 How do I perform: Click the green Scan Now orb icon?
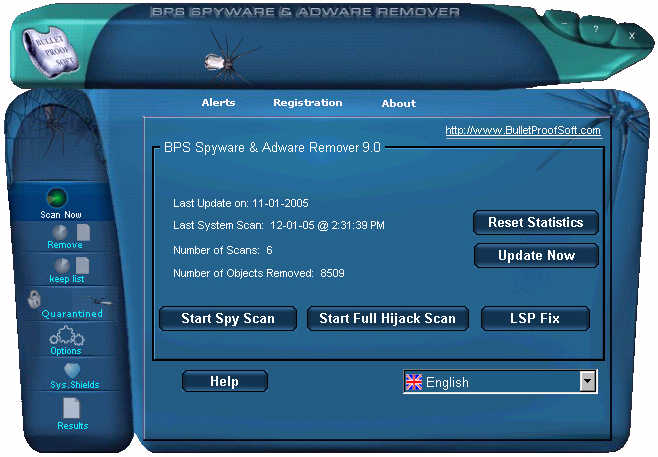click(57, 197)
